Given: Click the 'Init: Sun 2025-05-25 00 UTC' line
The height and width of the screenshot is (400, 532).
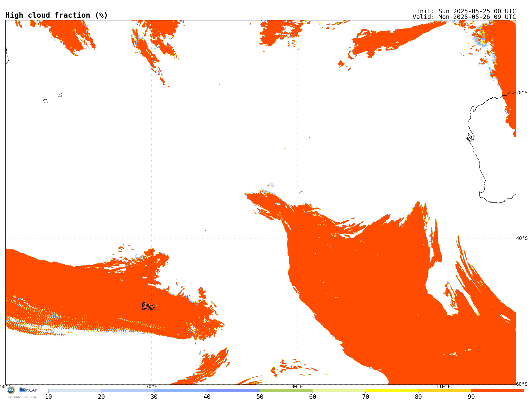Looking at the screenshot, I should click(x=466, y=11).
